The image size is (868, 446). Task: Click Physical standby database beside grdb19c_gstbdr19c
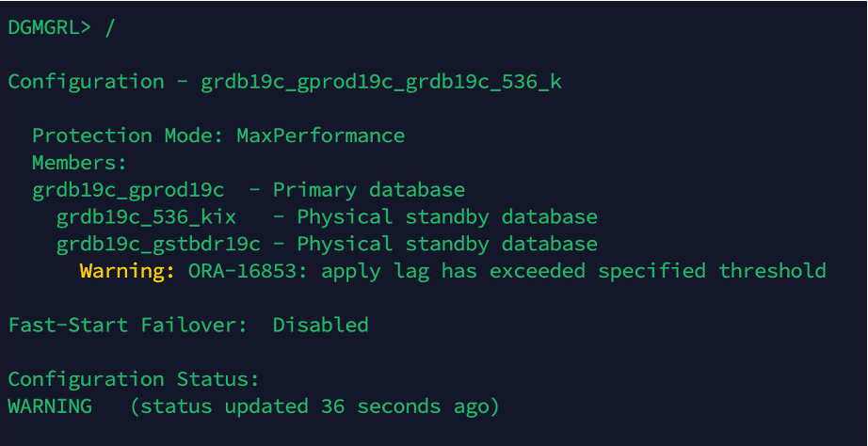click(x=447, y=245)
